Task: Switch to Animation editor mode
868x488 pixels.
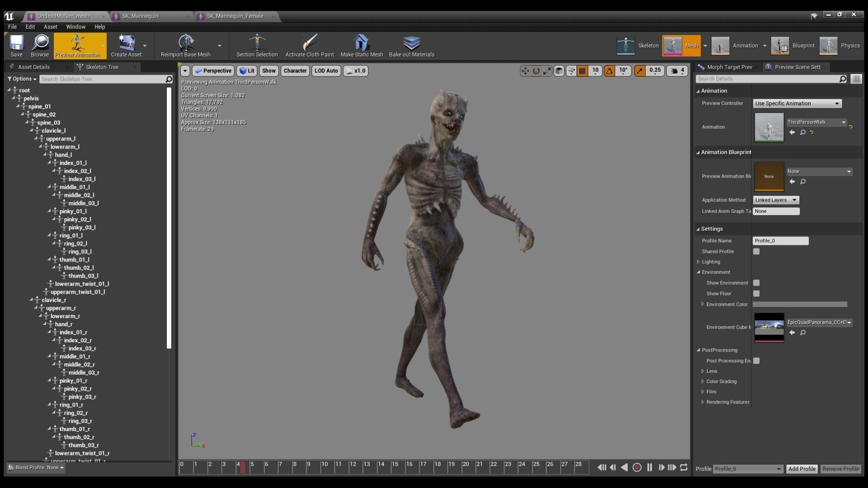Action: click(x=735, y=46)
